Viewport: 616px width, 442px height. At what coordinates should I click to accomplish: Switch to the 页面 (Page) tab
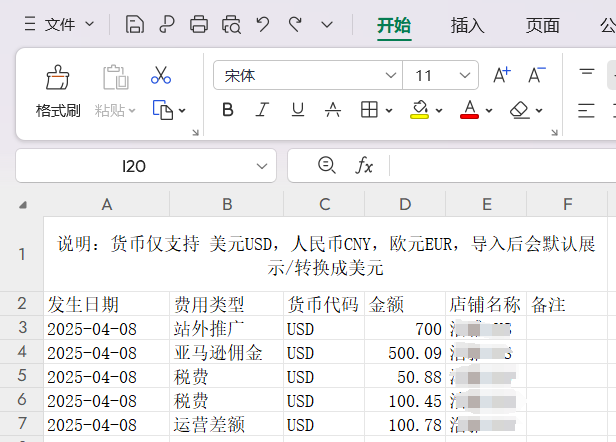coord(542,25)
